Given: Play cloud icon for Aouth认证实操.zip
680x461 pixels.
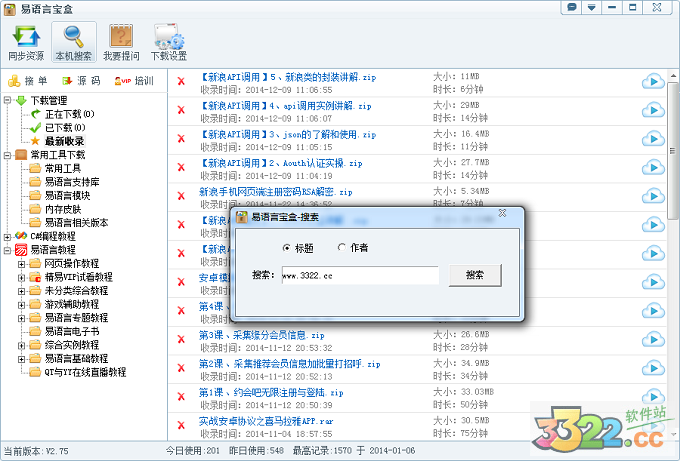Looking at the screenshot, I should point(653,167).
